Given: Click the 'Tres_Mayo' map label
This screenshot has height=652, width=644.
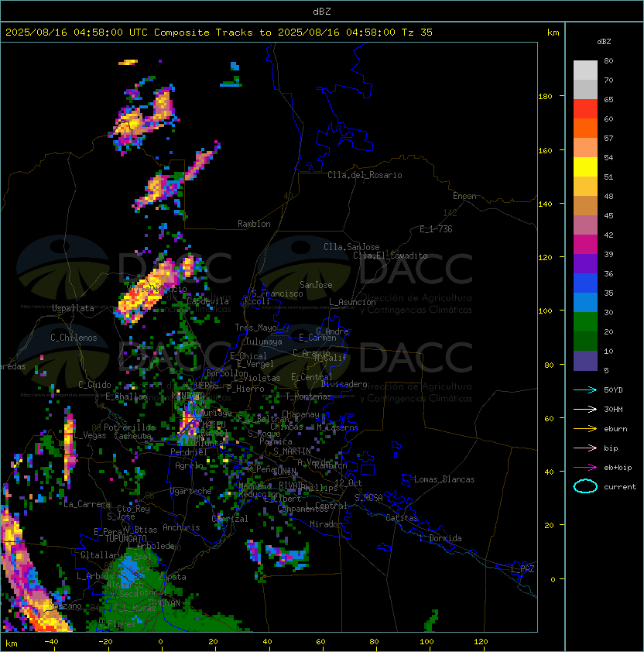Looking at the screenshot, I should pyautogui.click(x=255, y=328).
